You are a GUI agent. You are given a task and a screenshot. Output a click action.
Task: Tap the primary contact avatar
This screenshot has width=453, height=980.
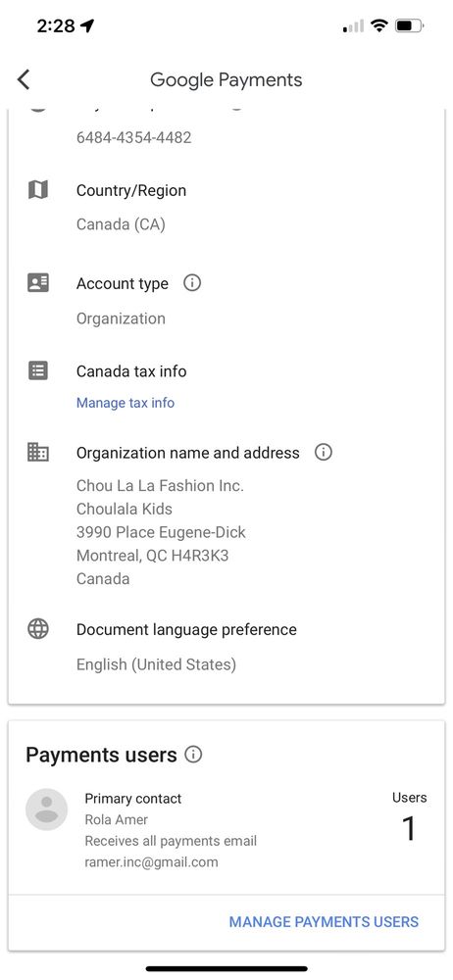tap(46, 809)
